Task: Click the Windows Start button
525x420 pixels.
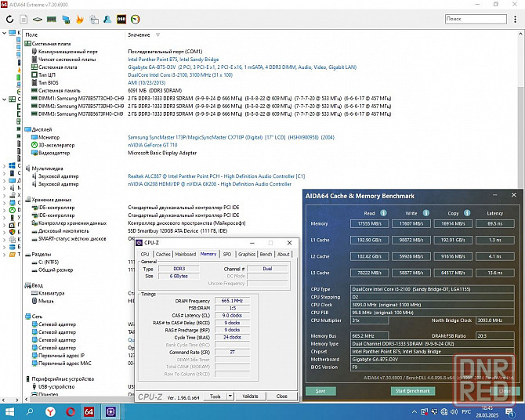Action: 9,411
